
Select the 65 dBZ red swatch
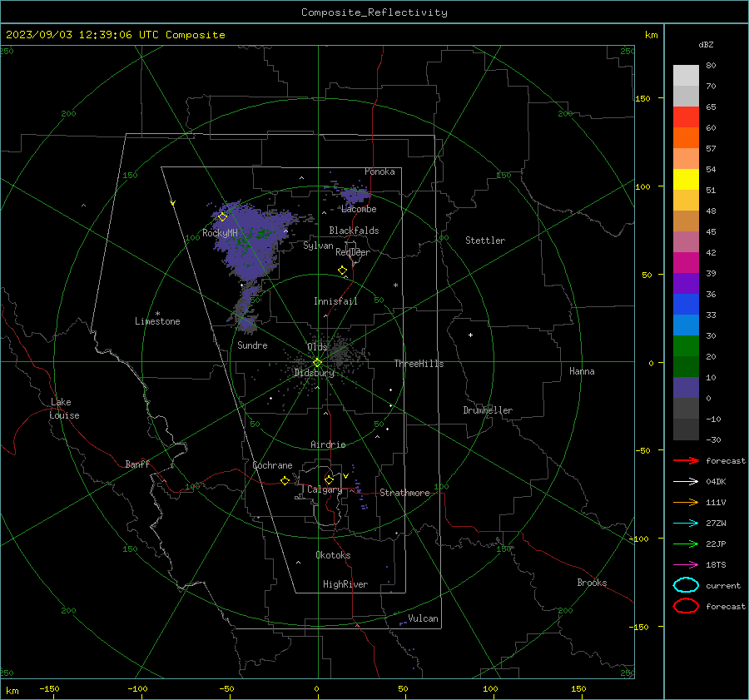[x=686, y=117]
